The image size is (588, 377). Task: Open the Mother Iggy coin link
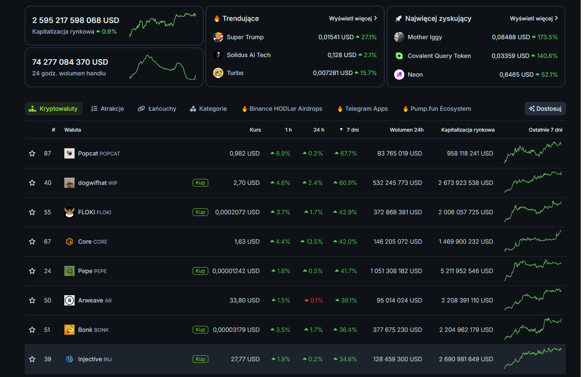pyautogui.click(x=425, y=37)
